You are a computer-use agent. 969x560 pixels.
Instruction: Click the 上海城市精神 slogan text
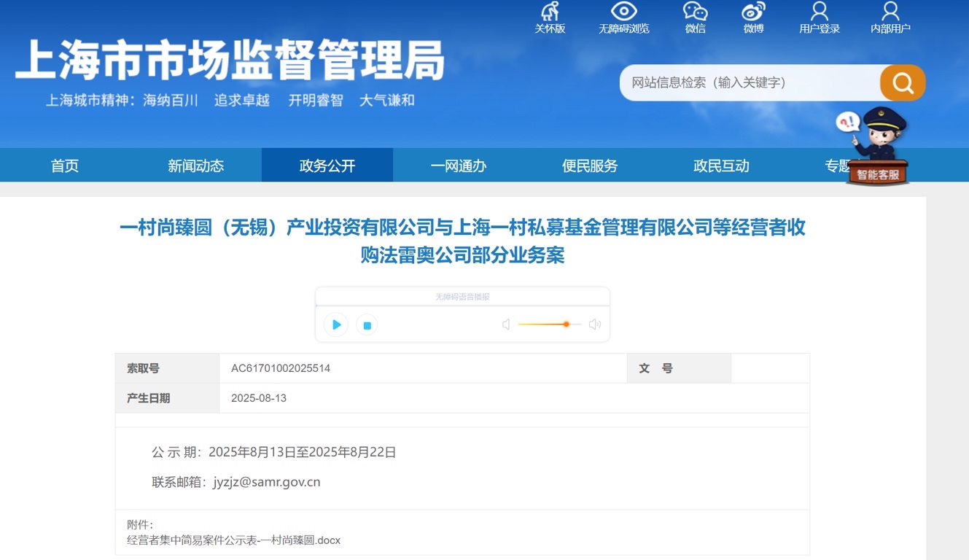point(230,101)
